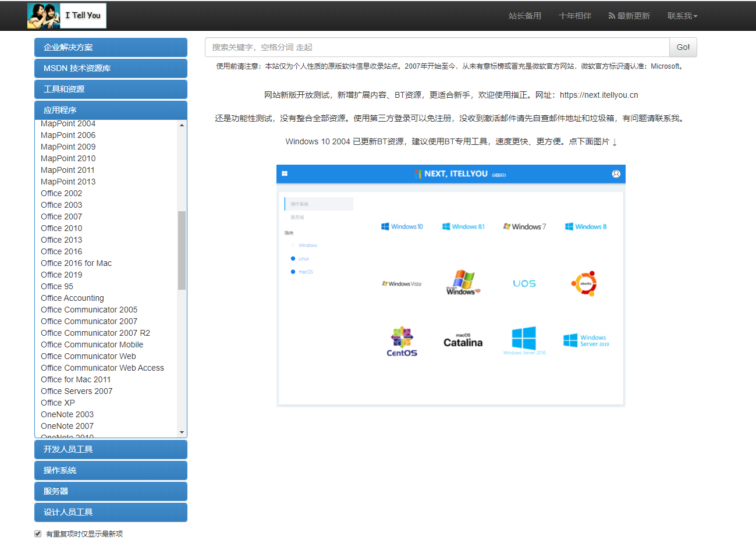Expand the 企业解决方案 panel
The width and height of the screenshot is (756, 540).
(111, 47)
